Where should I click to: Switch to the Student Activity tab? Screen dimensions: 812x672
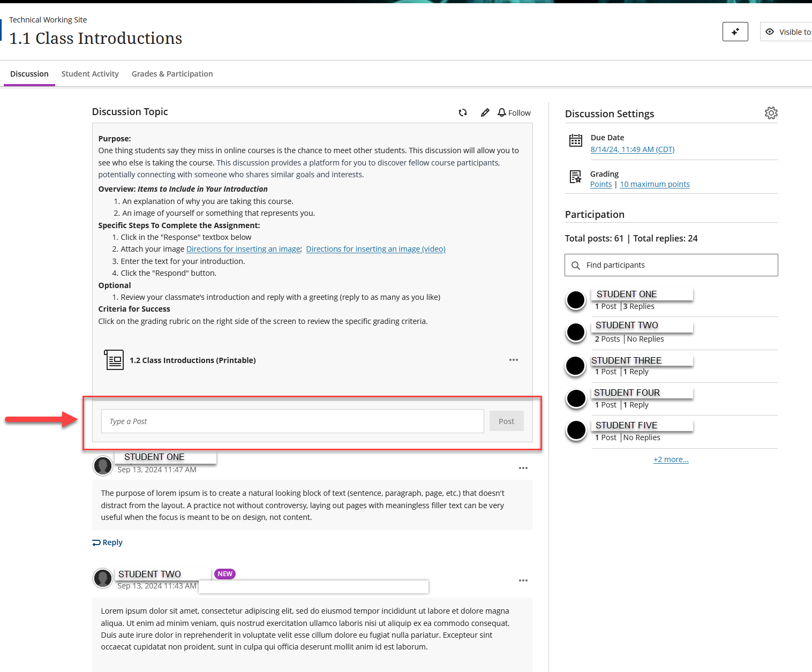[x=90, y=73]
